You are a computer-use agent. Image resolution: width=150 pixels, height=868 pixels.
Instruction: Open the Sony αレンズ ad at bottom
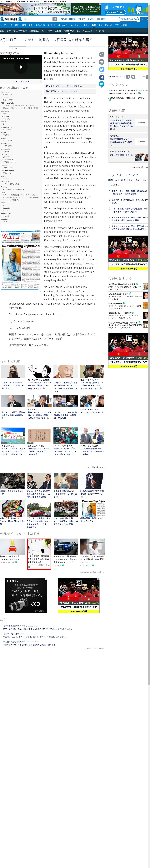pos(27,595)
